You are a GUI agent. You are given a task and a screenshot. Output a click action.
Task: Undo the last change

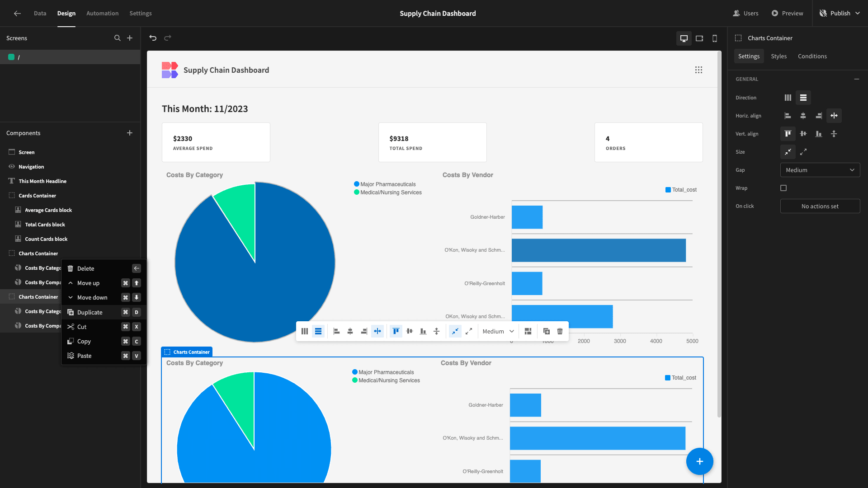153,38
